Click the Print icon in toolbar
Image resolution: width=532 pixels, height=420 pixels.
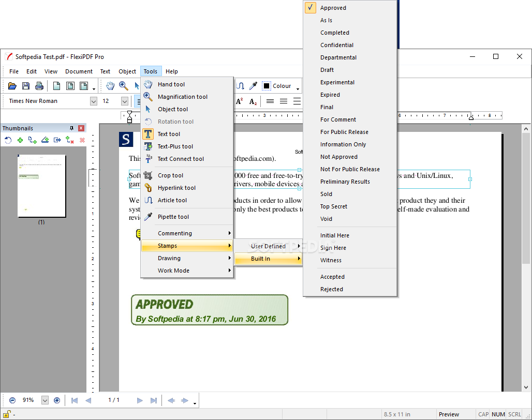point(39,86)
